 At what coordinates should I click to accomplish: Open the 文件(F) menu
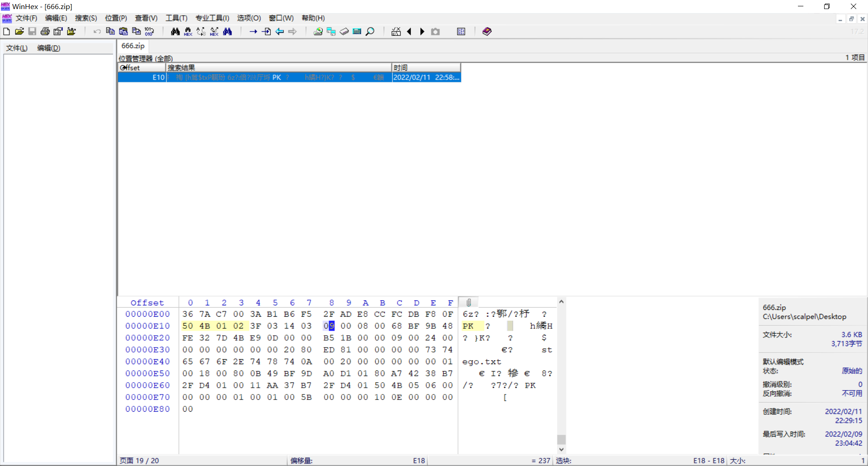[x=26, y=18]
